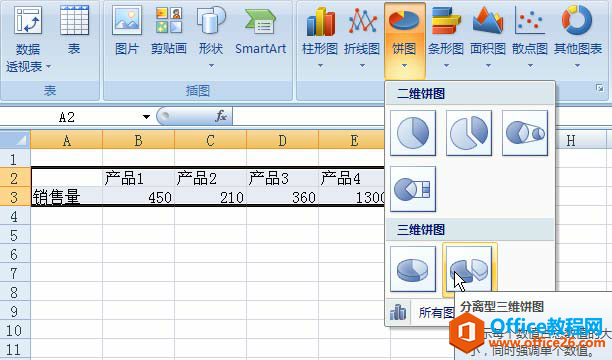Open the 散点图 scatter chart menu

[x=530, y=21]
